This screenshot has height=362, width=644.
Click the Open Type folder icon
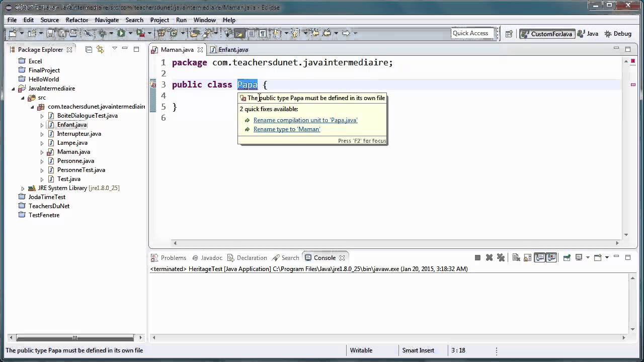coord(194,33)
